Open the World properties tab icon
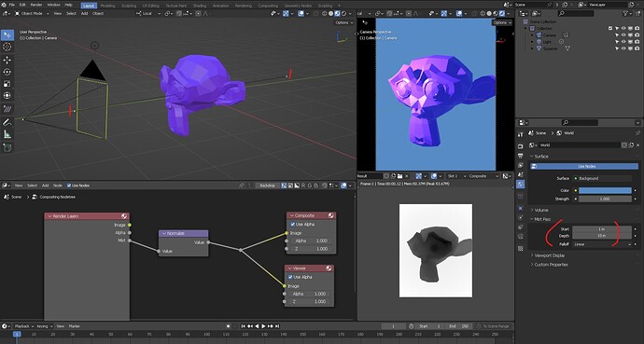Screen dimensions: 644x344 coord(521,185)
